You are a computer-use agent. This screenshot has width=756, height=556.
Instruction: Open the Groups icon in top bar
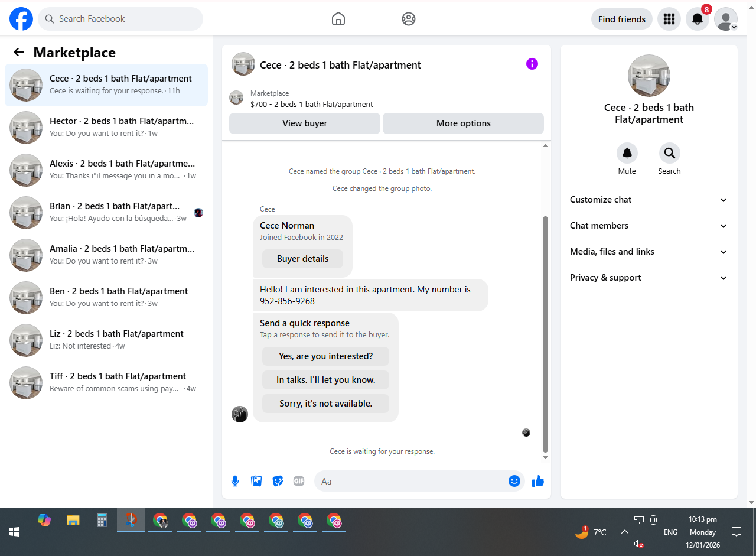(408, 19)
